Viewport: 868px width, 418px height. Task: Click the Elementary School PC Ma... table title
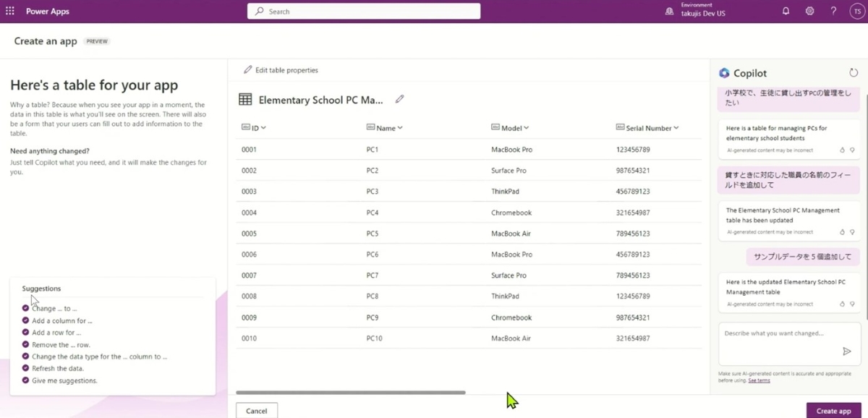coord(321,100)
